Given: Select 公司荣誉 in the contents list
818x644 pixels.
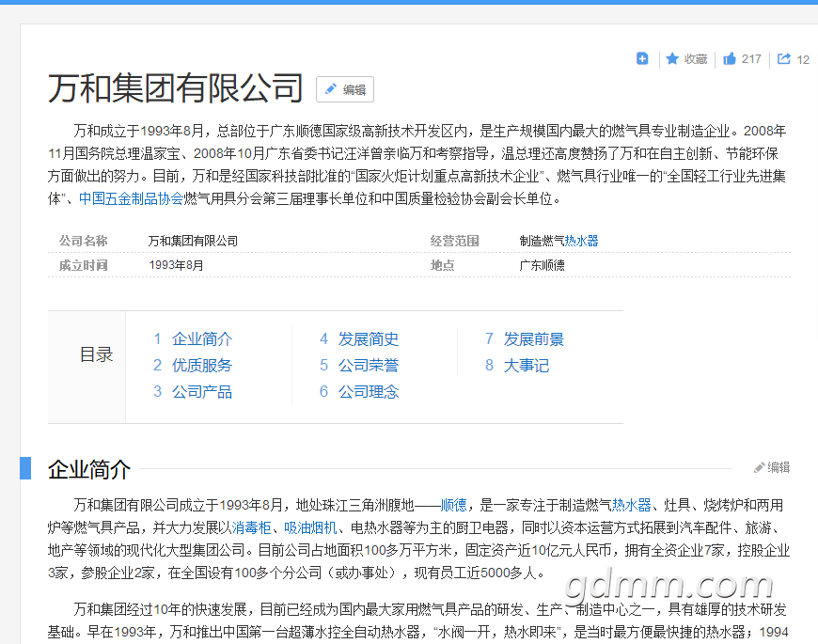Looking at the screenshot, I should coord(368,365).
